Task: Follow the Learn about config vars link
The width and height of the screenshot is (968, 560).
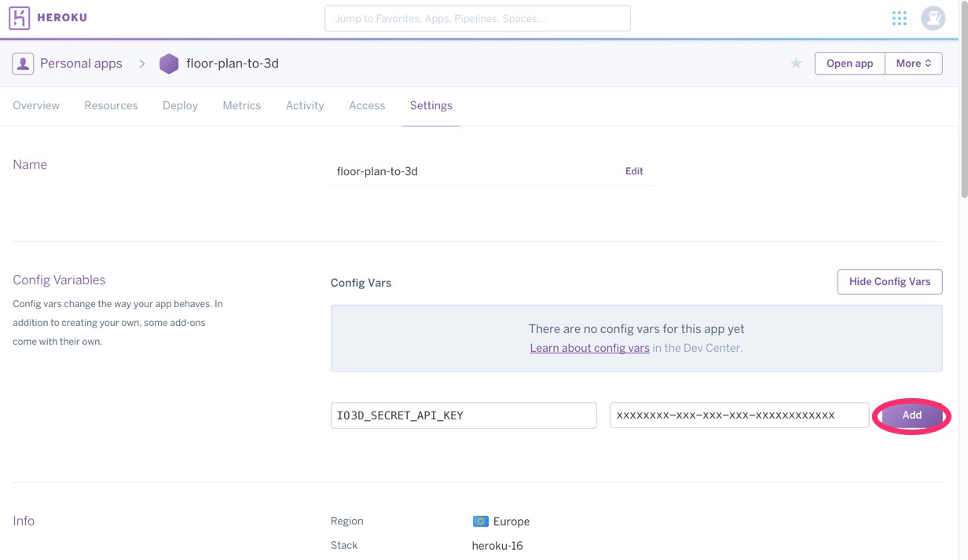Action: [x=589, y=348]
